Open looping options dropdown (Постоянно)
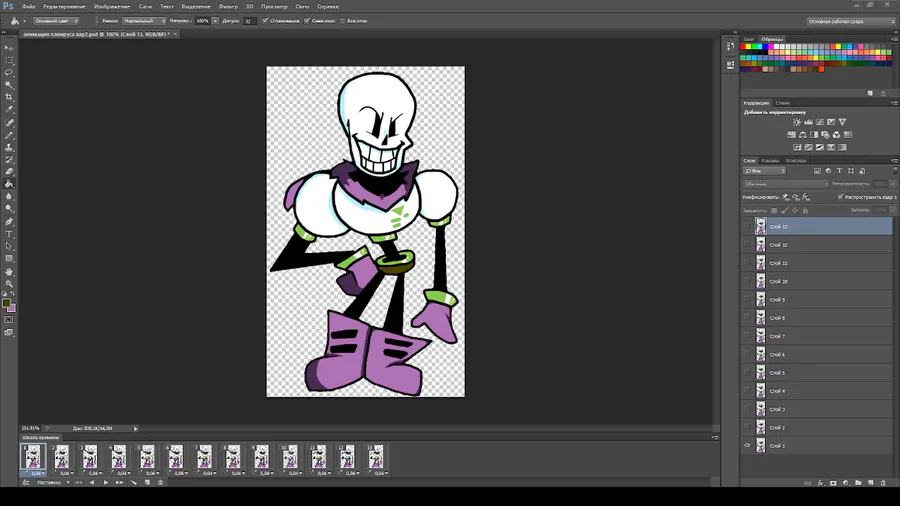Viewport: 900px width, 506px height. [x=53, y=482]
